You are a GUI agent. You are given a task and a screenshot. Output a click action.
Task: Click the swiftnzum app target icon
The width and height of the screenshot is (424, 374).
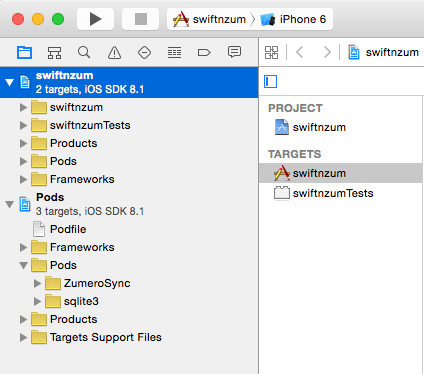pyautogui.click(x=282, y=173)
